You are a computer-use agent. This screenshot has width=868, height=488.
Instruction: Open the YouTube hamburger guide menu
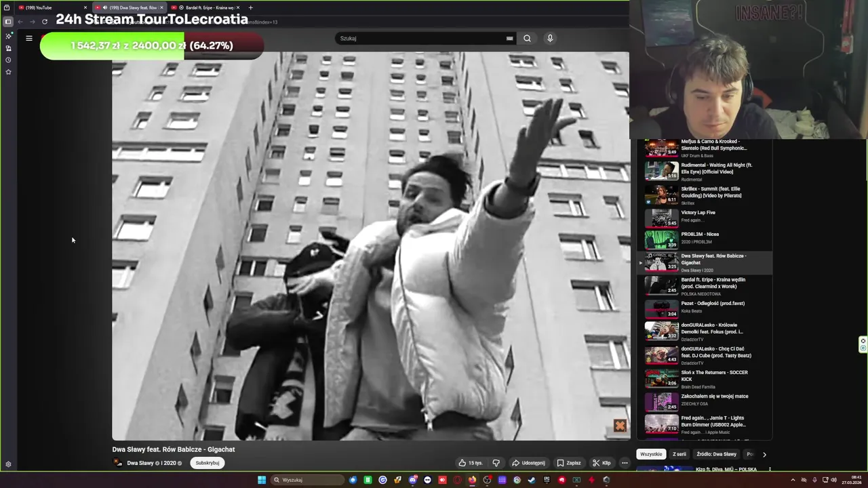(x=29, y=38)
